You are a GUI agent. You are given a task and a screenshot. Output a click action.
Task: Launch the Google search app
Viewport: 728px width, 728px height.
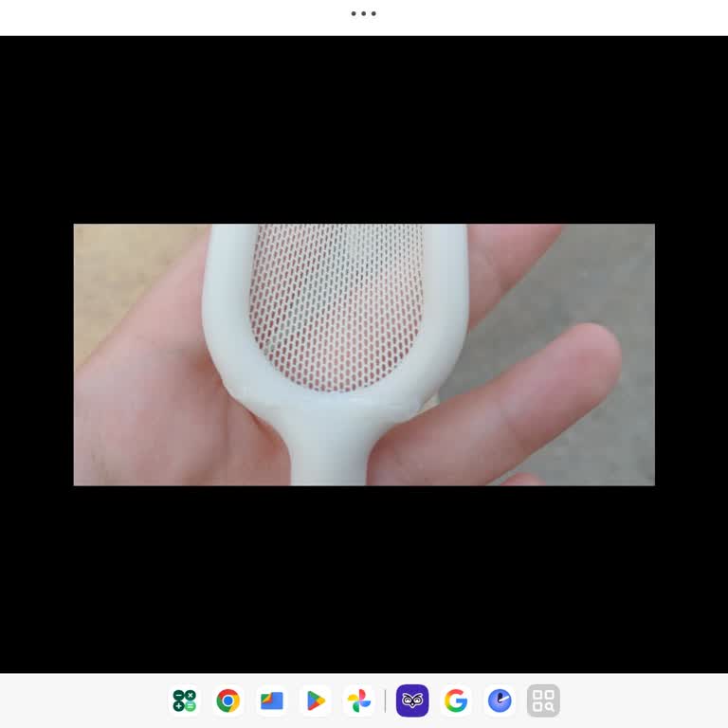coord(456,701)
